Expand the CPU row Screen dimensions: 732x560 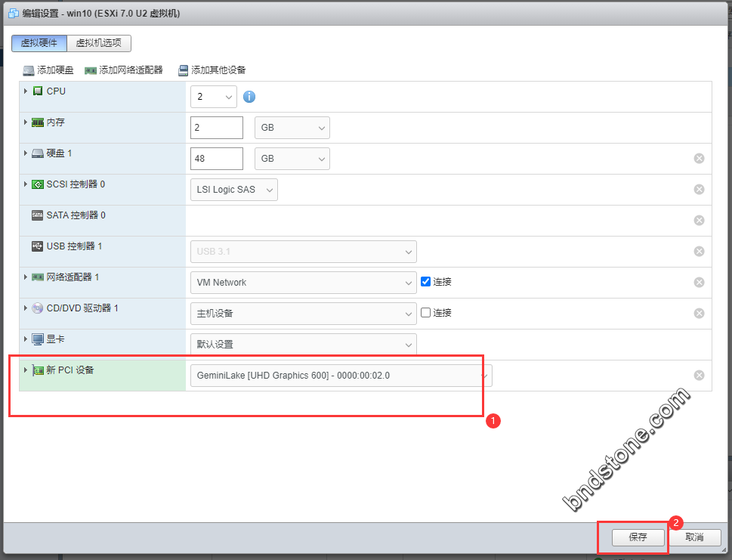pyautogui.click(x=26, y=91)
